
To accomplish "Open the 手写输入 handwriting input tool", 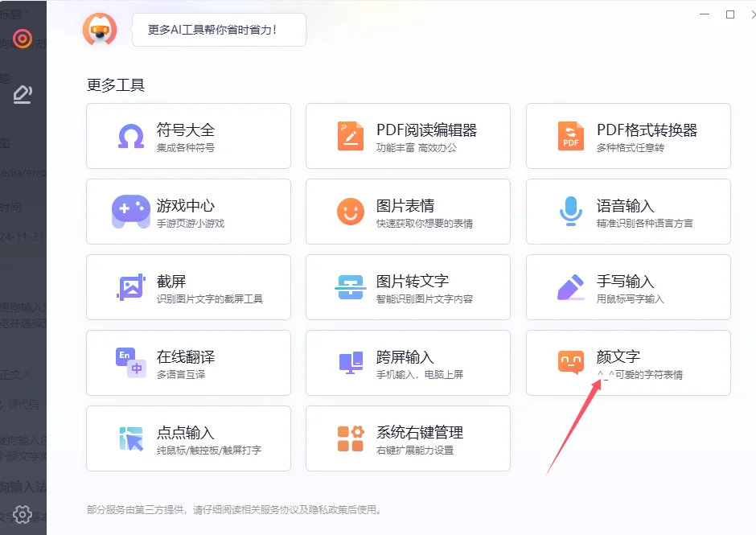I will coord(628,287).
